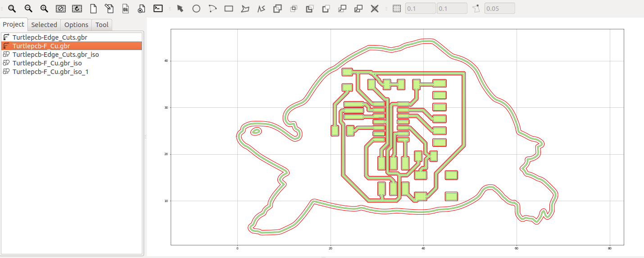Select the arrow pointer tool
The image size is (644, 258).
click(x=180, y=8)
